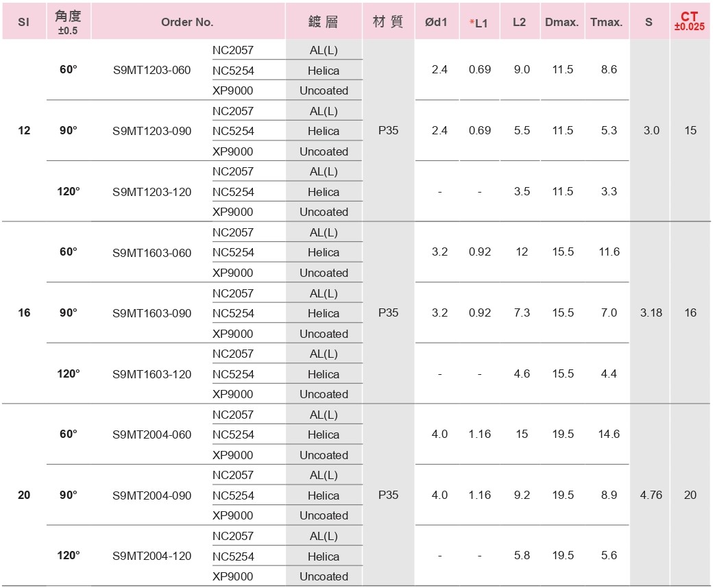
Task: Select order number S9MT1203-090
Action: point(151,131)
